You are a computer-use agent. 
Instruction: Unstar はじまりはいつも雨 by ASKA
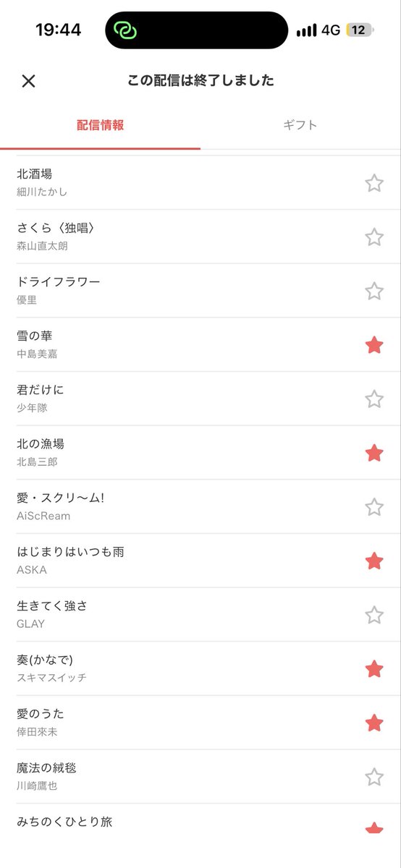click(373, 561)
